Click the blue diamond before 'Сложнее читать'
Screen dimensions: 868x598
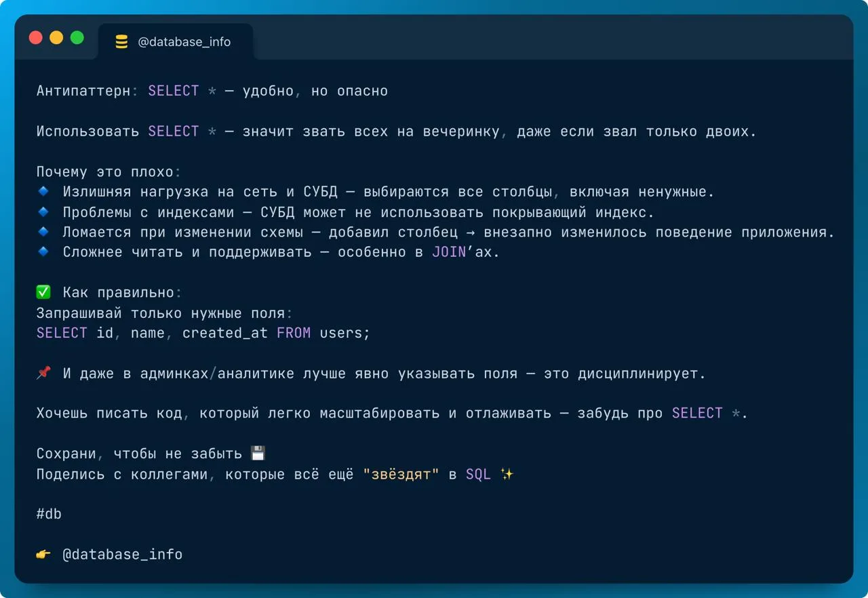pos(43,252)
